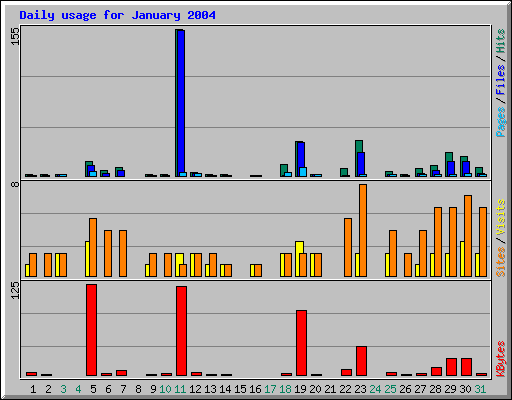Click the KBytes legend label
This screenshot has width=512, height=400.
click(x=501, y=359)
